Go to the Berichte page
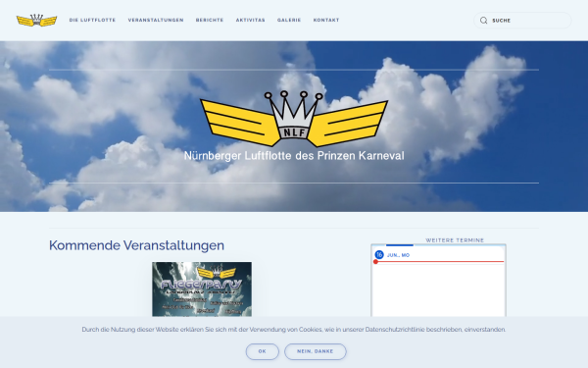 click(210, 21)
